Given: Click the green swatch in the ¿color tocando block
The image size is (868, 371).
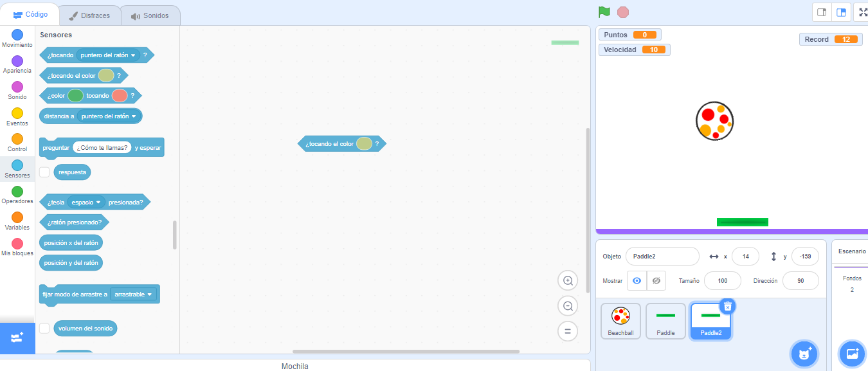Looking at the screenshot, I should tap(75, 95).
